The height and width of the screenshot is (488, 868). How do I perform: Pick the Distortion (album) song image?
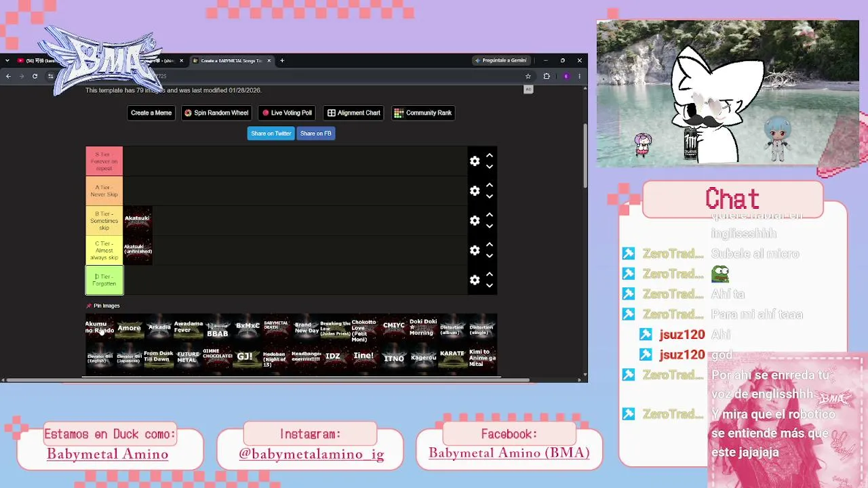click(452, 328)
